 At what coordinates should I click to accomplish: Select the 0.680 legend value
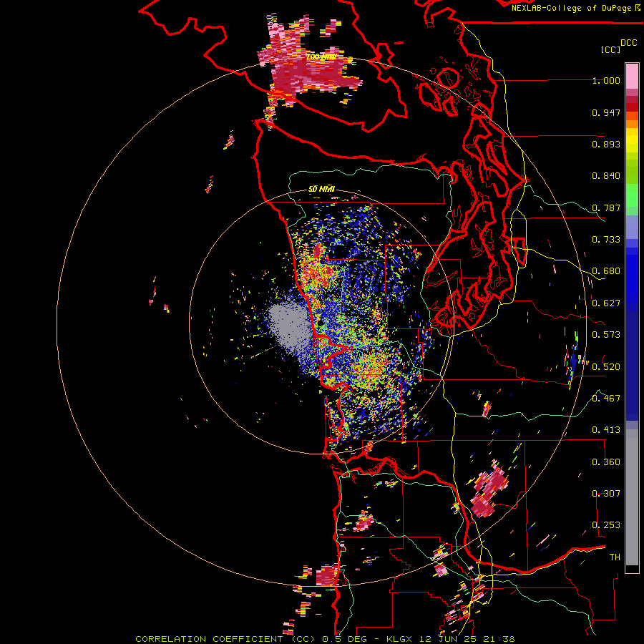[x=606, y=271]
